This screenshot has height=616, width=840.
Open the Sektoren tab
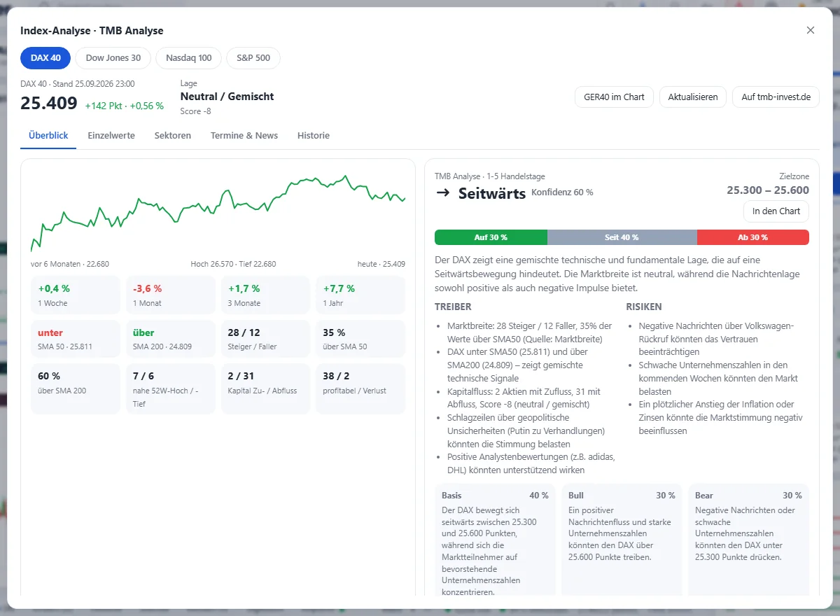[x=173, y=136]
